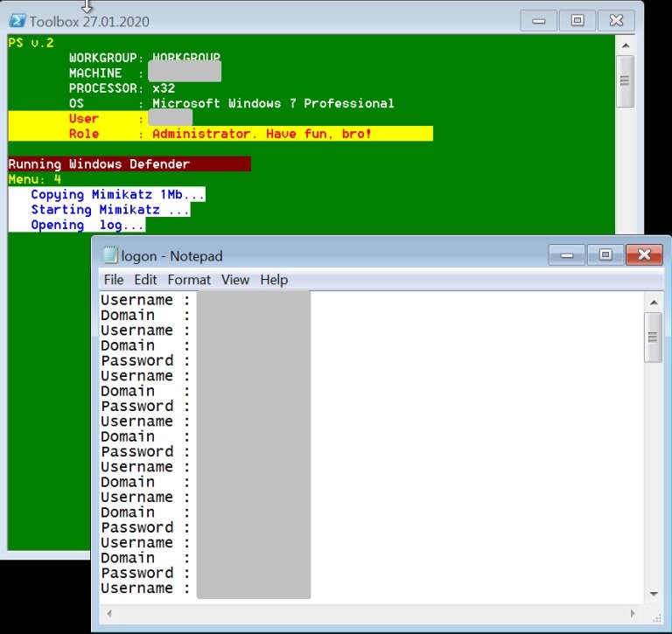Click the Toolbox console scrollbar thumb
Screen dimensions: 672x634
625,80
